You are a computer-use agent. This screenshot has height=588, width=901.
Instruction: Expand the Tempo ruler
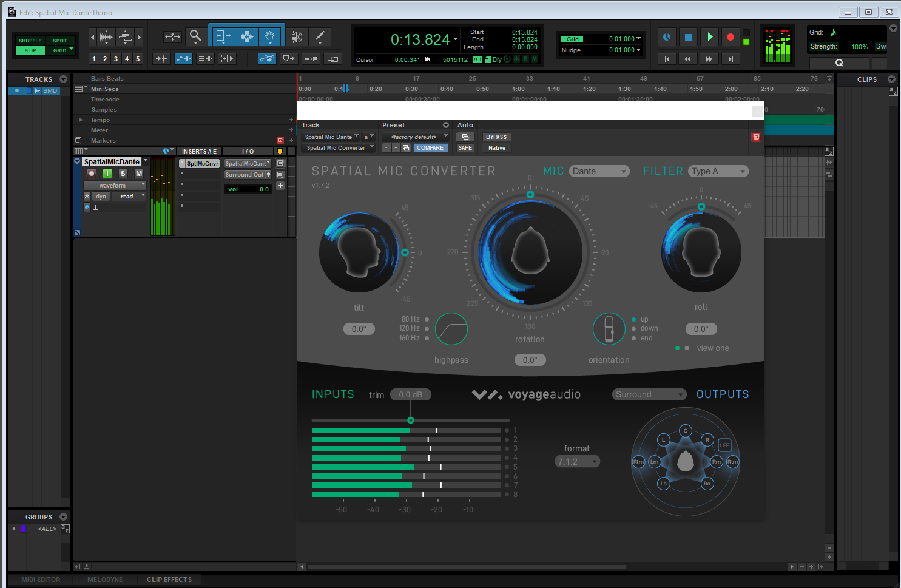coord(81,120)
